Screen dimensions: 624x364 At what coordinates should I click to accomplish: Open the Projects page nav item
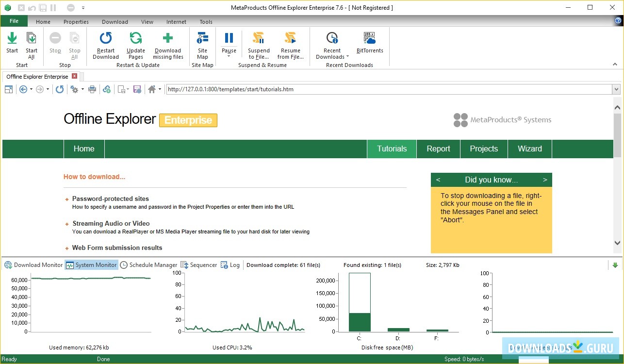point(484,149)
